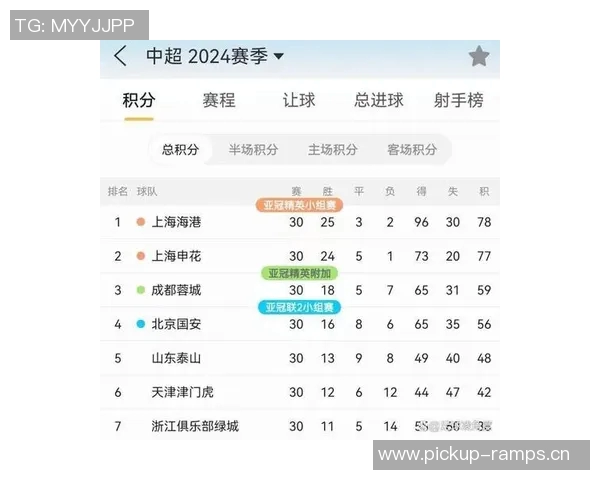Click the 上海申花 team name
The width and height of the screenshot is (600, 480).
pyautogui.click(x=176, y=256)
